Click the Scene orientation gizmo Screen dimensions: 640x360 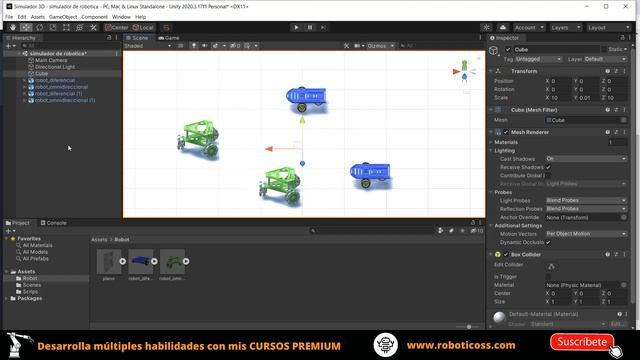click(464, 72)
